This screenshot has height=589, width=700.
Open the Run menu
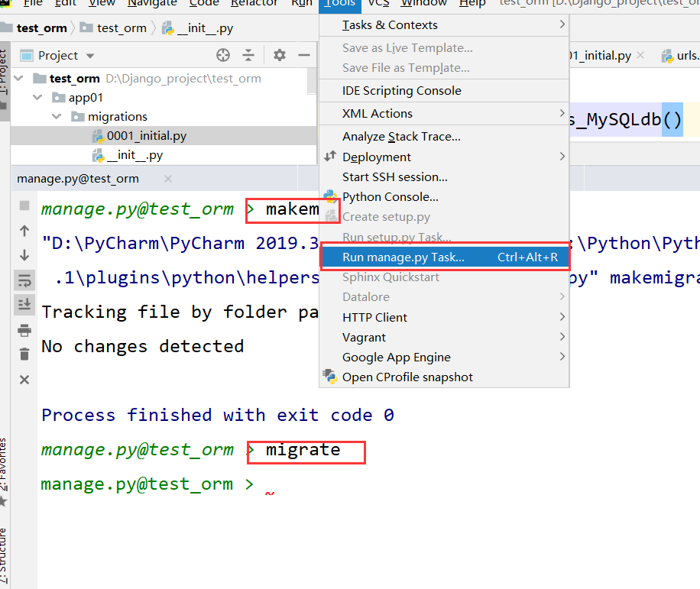pos(302,4)
